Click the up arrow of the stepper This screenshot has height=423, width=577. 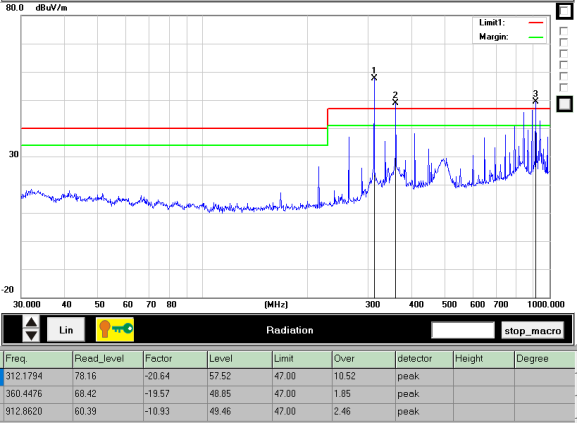(31, 323)
